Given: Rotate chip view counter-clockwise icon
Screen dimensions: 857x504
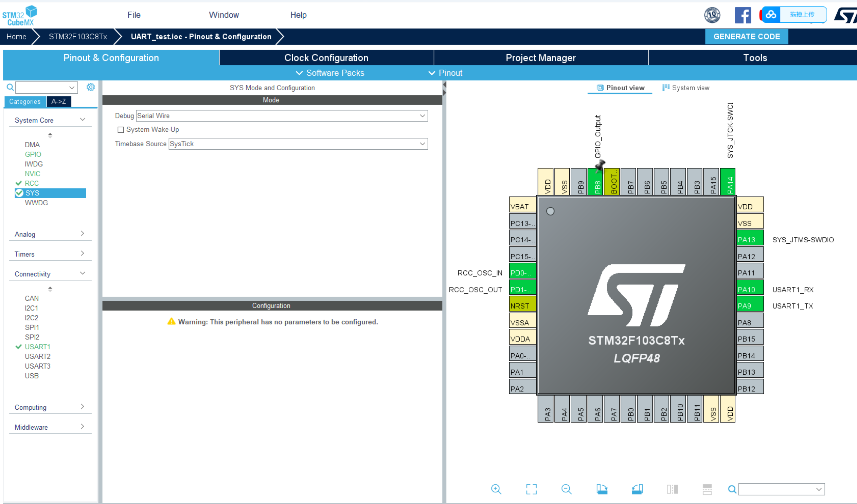Looking at the screenshot, I should point(637,489).
